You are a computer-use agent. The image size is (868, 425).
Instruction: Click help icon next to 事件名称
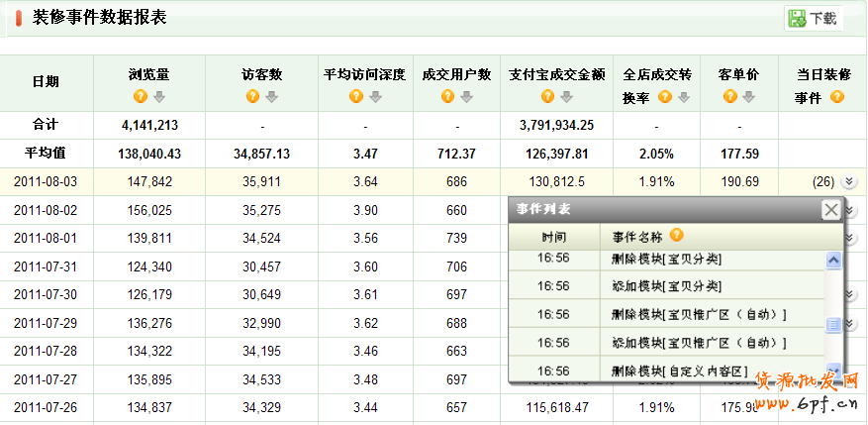tap(677, 236)
